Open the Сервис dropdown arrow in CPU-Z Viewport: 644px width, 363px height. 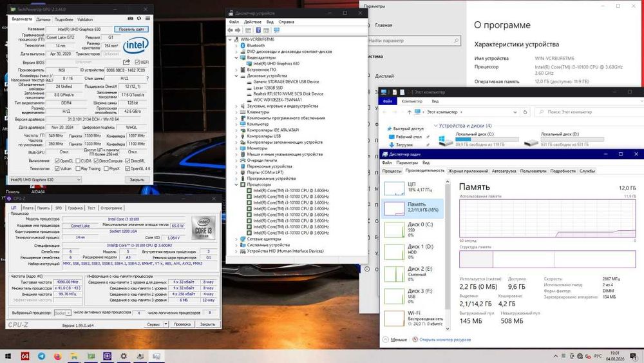[x=166, y=324]
